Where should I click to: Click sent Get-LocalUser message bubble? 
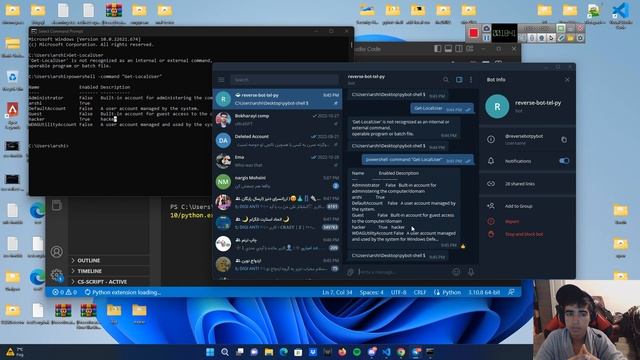point(442,108)
